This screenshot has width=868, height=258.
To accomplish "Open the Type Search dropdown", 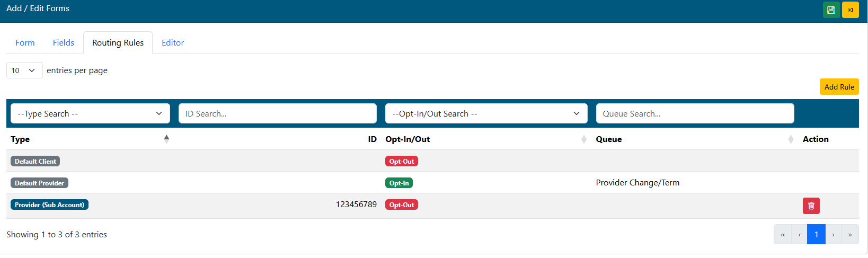I will [90, 113].
